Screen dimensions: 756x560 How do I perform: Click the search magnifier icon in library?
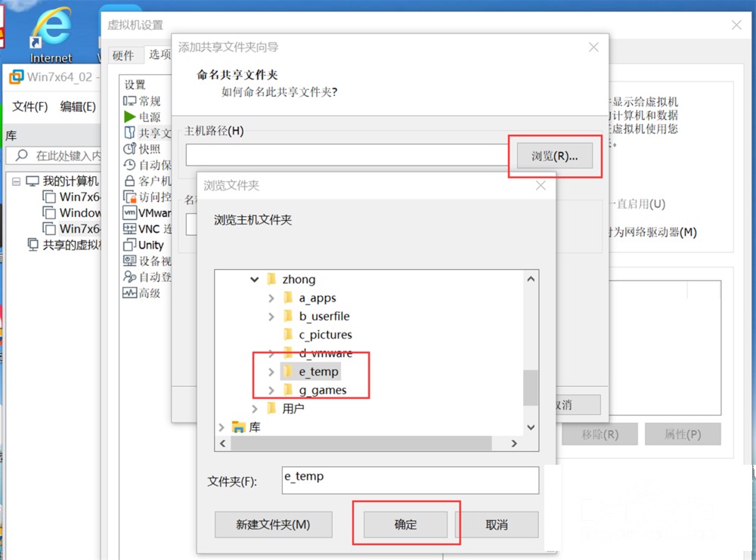coord(21,155)
